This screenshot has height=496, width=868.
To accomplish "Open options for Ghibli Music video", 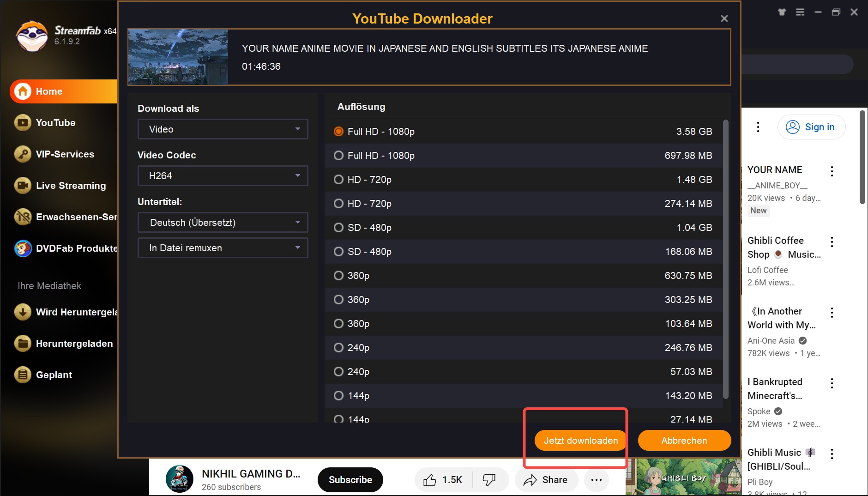I will (832, 454).
